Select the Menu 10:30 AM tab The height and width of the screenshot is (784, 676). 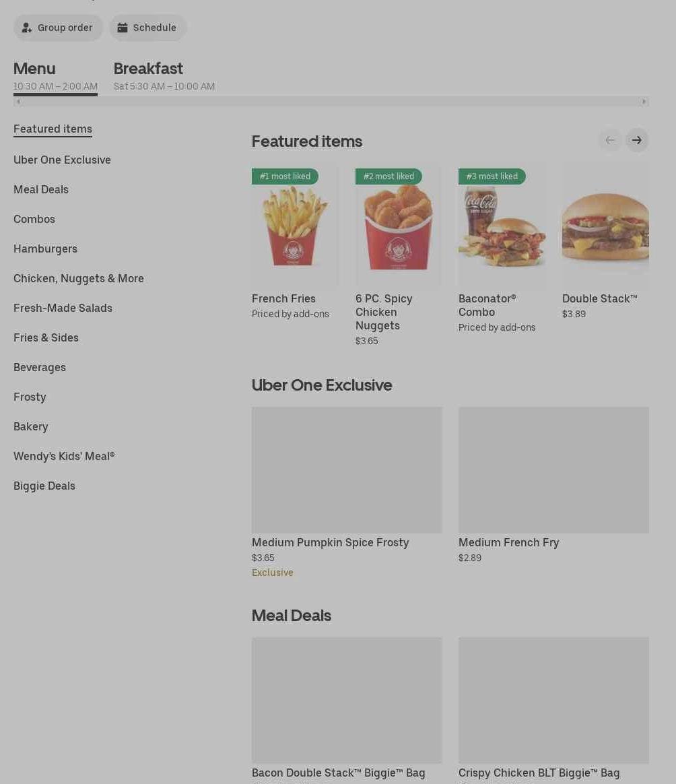click(x=55, y=76)
